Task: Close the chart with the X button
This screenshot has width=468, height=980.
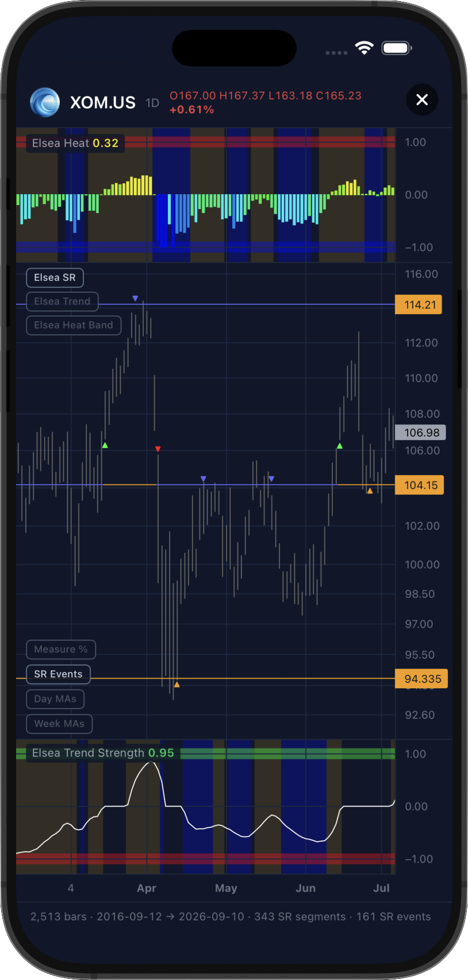Action: tap(422, 100)
